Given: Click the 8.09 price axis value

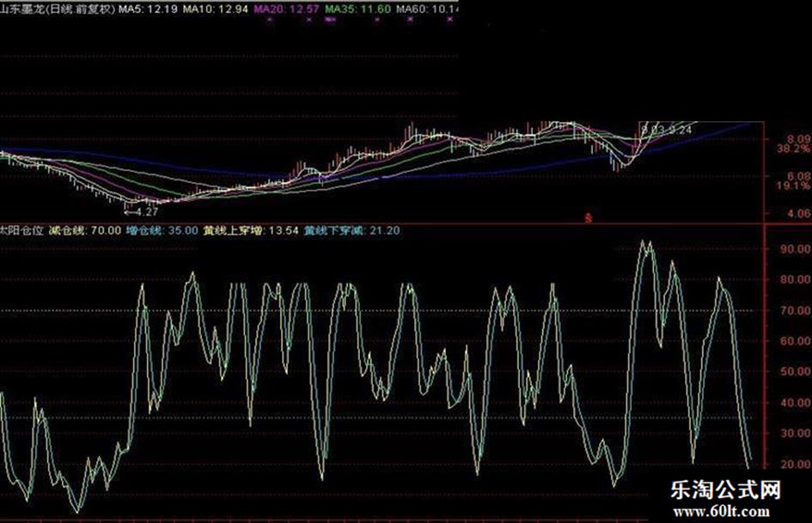Looking at the screenshot, I should (798, 139).
